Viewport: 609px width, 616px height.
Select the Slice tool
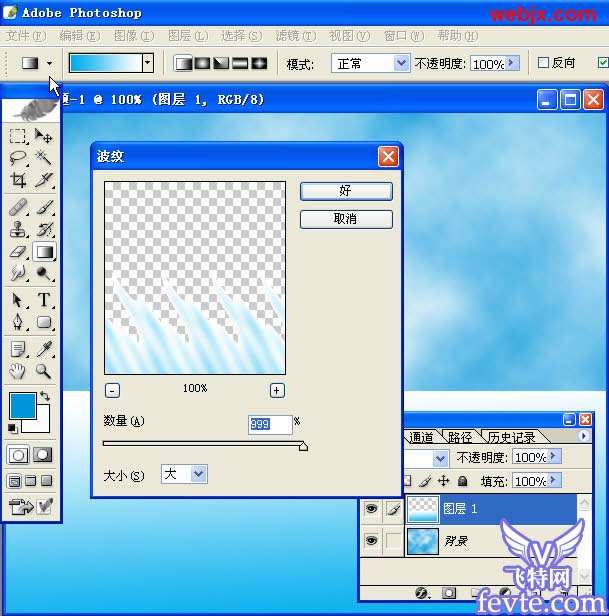pos(43,180)
